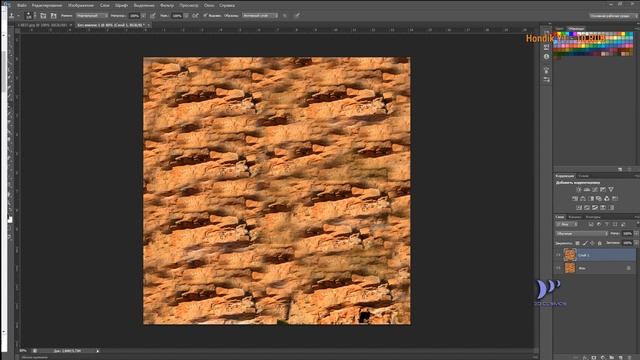Image resolution: width=640 pixels, height=360 pixels.
Task: Pick the yellow swatch near right of top row
Action: (623, 33)
